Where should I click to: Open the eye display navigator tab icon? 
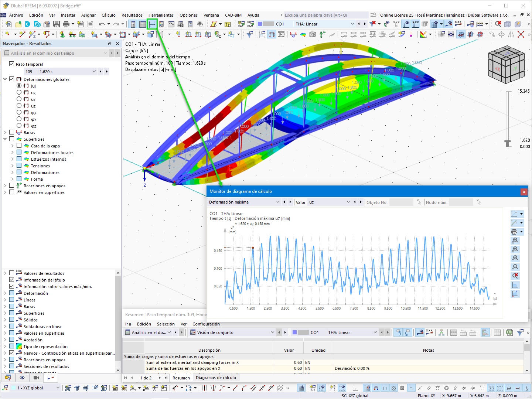[22, 378]
